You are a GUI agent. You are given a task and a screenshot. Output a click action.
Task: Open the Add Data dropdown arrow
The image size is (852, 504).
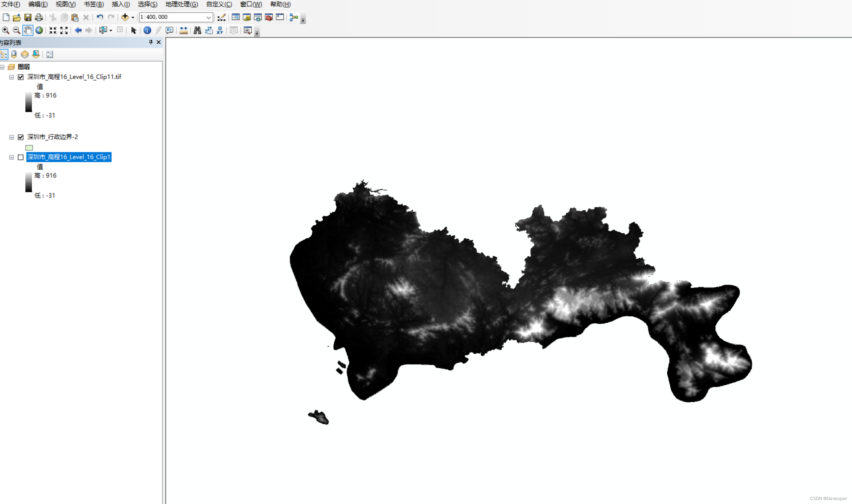(133, 17)
